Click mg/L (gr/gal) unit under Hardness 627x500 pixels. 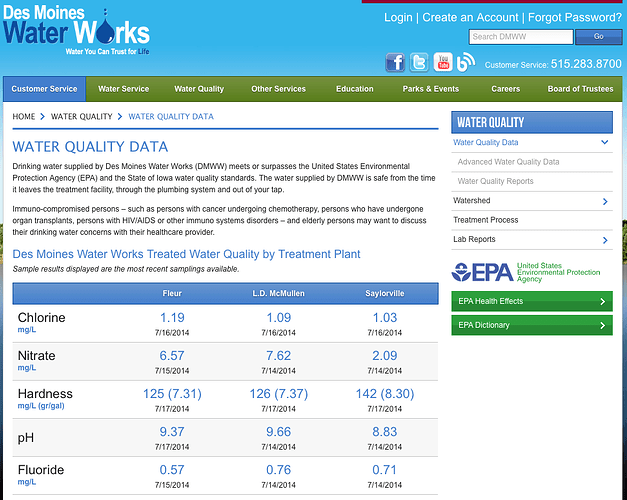tap(41, 406)
